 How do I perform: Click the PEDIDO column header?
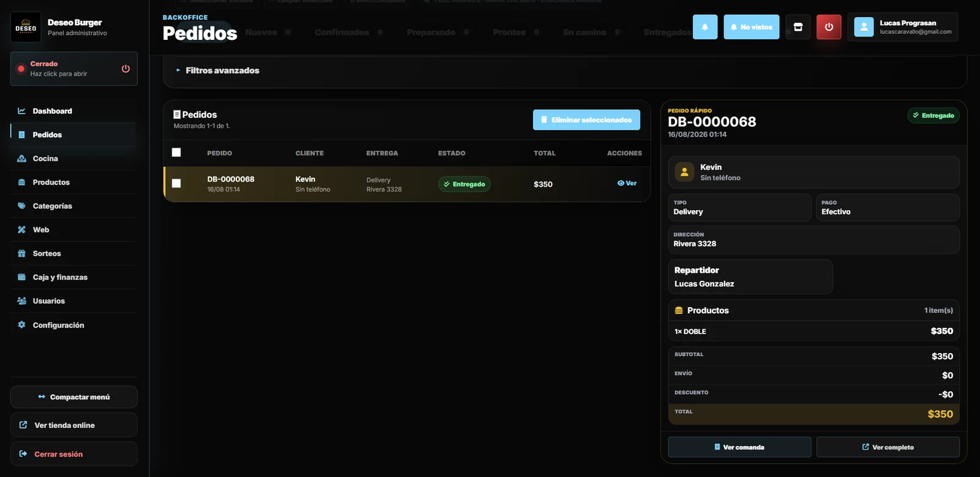[x=219, y=153]
